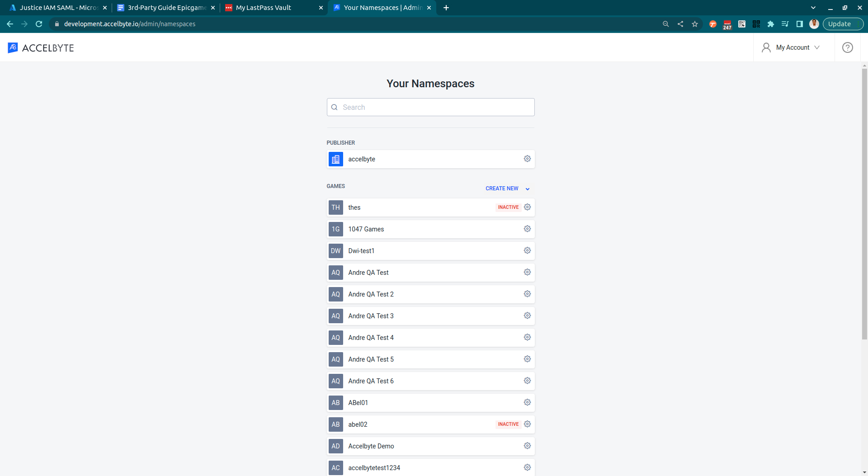Bookmark this page with the star icon

(695, 24)
